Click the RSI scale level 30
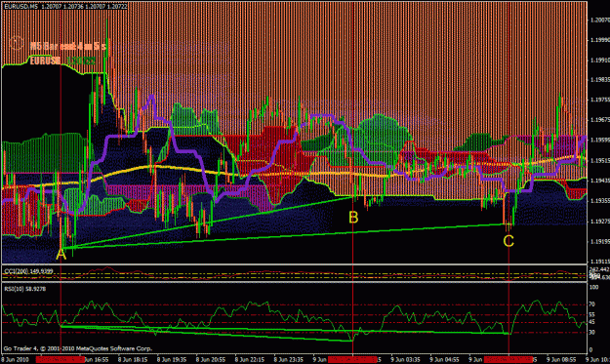Screen dimensions: 610x364 pyautogui.click(x=592, y=332)
